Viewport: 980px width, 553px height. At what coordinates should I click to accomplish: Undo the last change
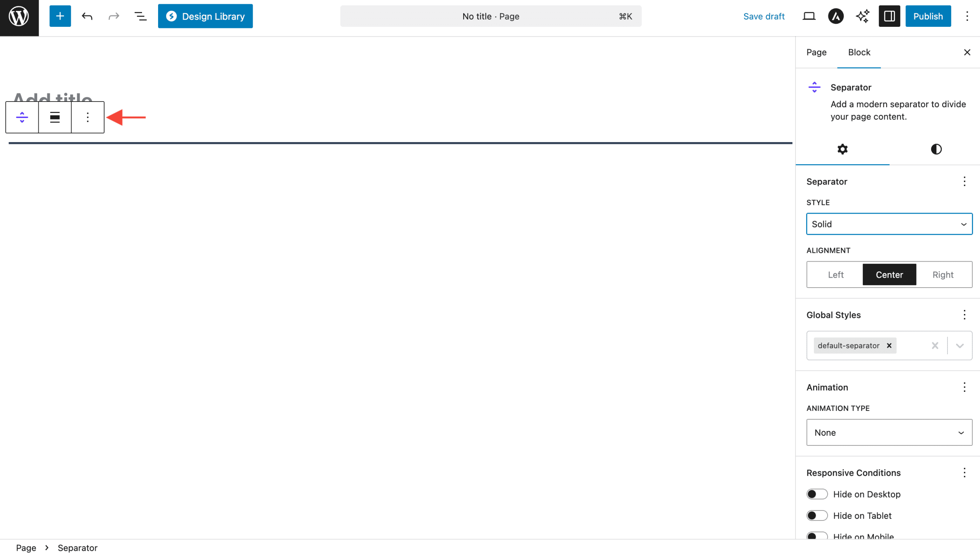point(87,16)
